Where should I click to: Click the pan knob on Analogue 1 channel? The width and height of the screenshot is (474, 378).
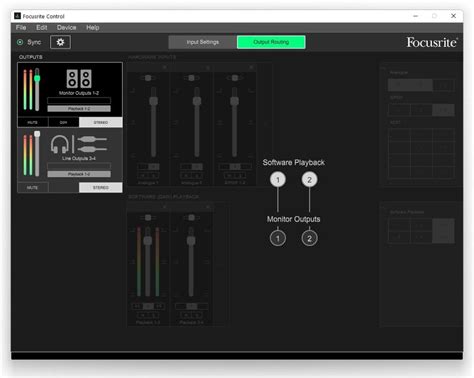click(x=148, y=78)
